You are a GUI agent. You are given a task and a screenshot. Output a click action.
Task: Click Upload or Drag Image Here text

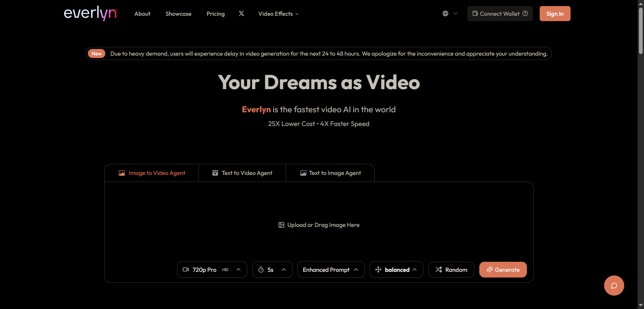pos(323,225)
